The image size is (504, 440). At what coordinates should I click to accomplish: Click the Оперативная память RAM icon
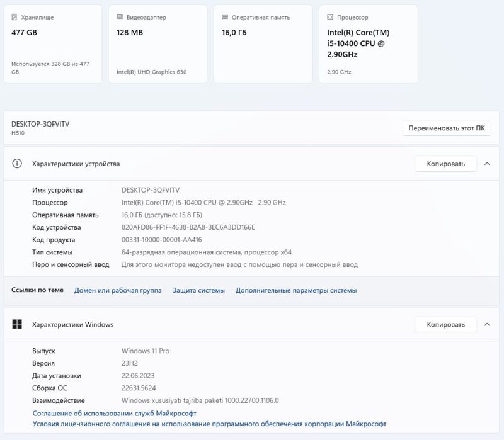point(225,17)
